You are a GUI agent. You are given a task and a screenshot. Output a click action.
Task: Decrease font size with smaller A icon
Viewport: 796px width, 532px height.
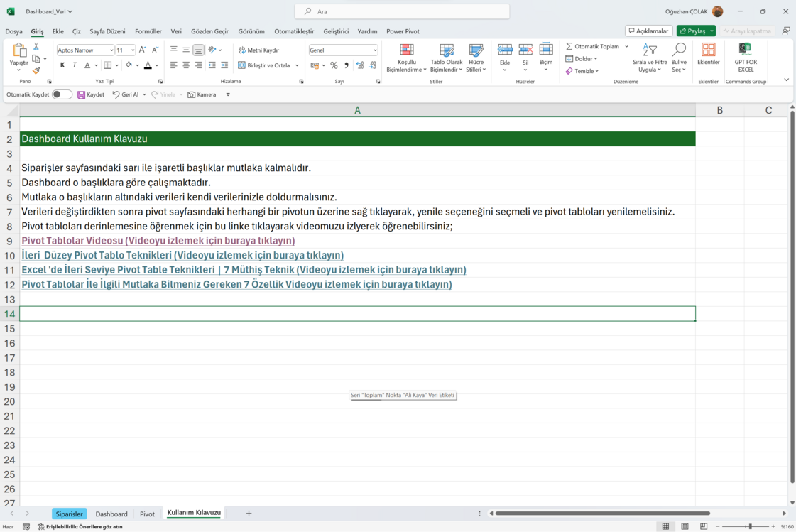click(x=156, y=50)
